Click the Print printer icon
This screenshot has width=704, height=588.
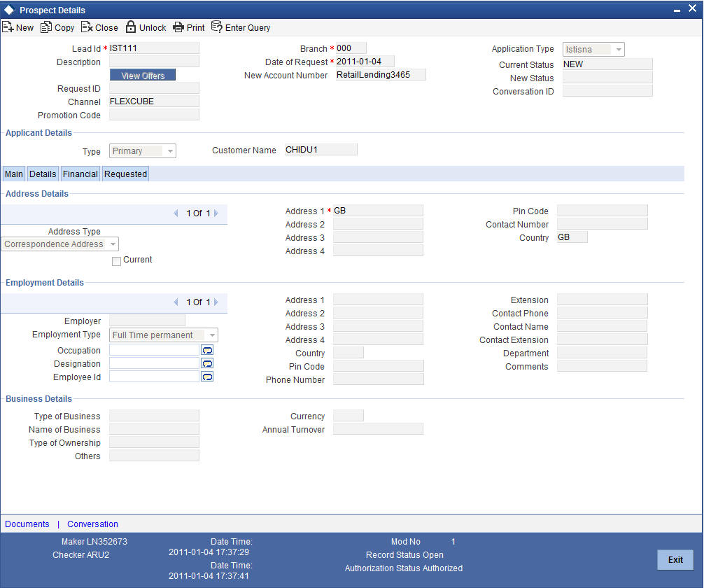178,27
